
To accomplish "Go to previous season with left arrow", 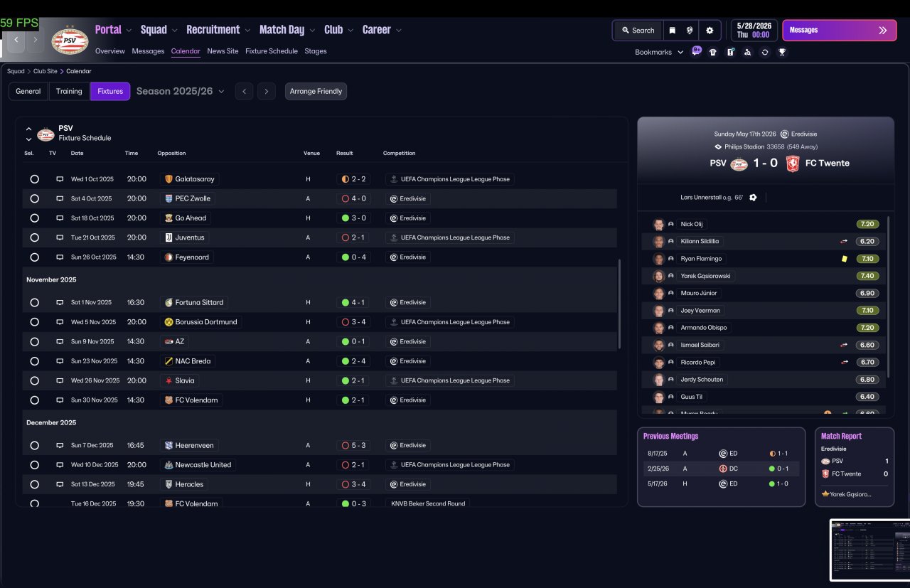I will click(244, 91).
